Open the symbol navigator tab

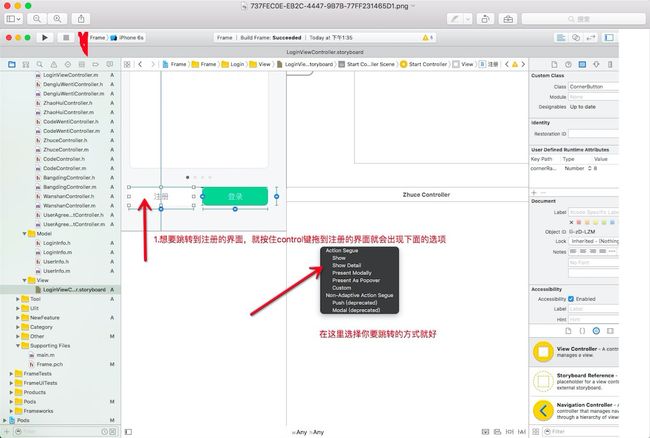pos(26,64)
